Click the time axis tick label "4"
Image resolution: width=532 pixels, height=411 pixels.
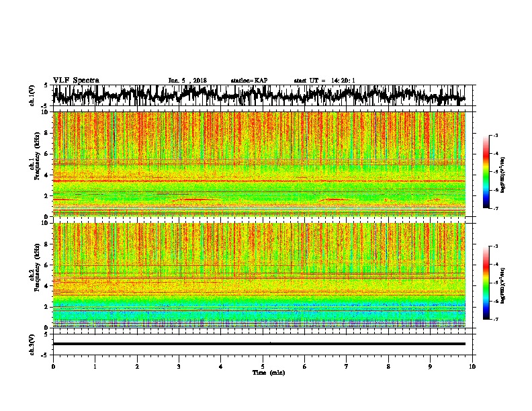(x=221, y=367)
